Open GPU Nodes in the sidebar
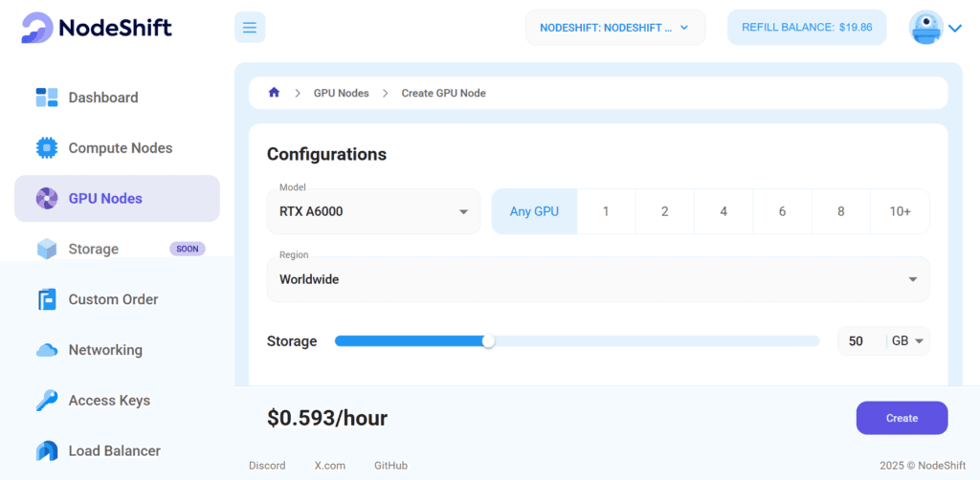 pyautogui.click(x=117, y=199)
